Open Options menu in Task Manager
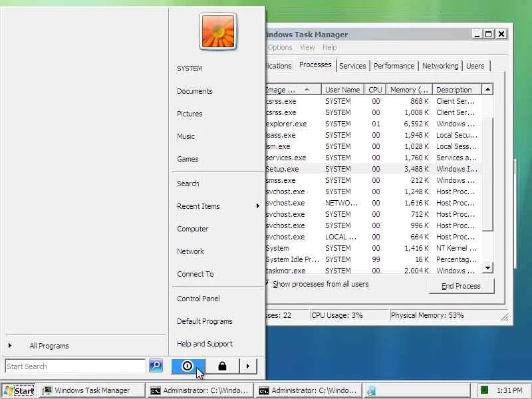The height and width of the screenshot is (399, 532). pyautogui.click(x=279, y=47)
